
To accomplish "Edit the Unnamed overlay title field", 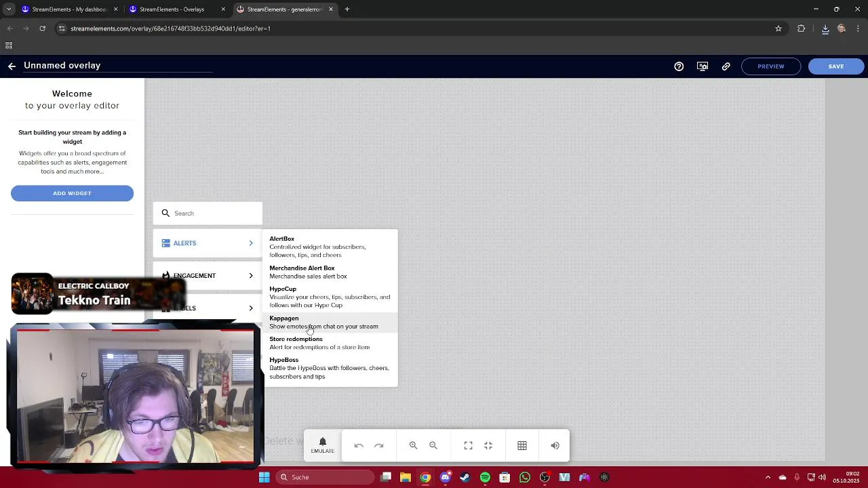I will point(118,66).
